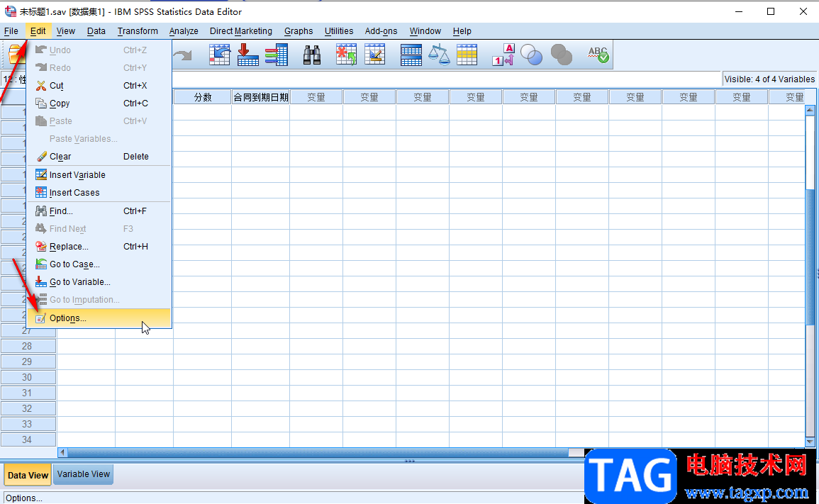The height and width of the screenshot is (504, 819).
Task: Select Replace... in the Edit menu
Action: [99, 247]
